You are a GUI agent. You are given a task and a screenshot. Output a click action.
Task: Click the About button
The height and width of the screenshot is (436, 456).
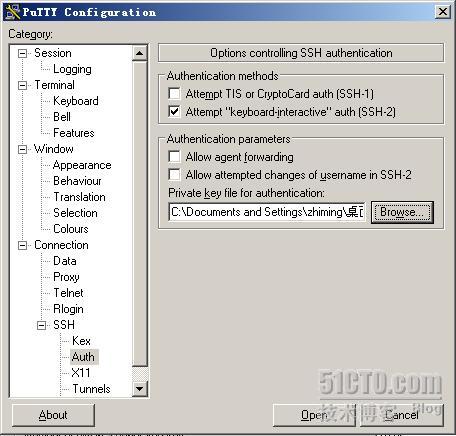tap(53, 415)
